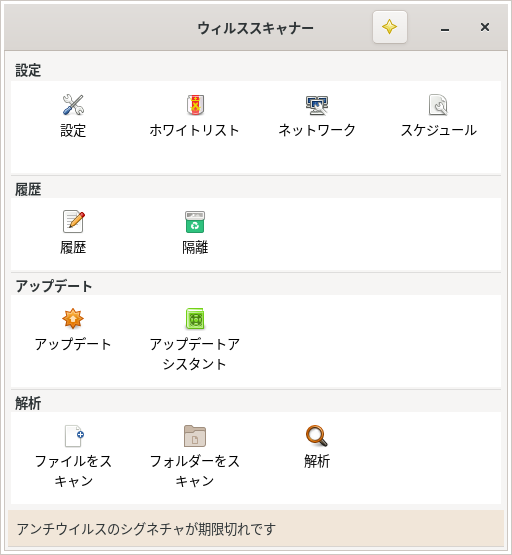Launch the アップデート orange update icon
The image size is (512, 555).
click(x=73, y=319)
